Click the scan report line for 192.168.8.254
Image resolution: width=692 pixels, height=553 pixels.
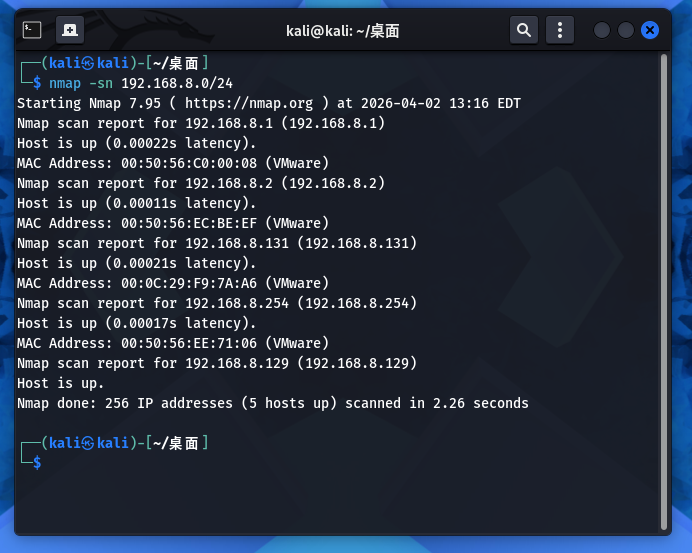pos(217,303)
